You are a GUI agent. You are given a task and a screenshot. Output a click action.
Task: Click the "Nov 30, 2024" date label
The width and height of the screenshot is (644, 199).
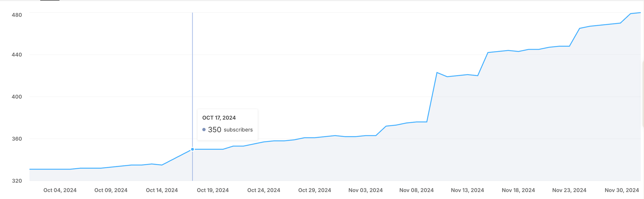tap(621, 190)
